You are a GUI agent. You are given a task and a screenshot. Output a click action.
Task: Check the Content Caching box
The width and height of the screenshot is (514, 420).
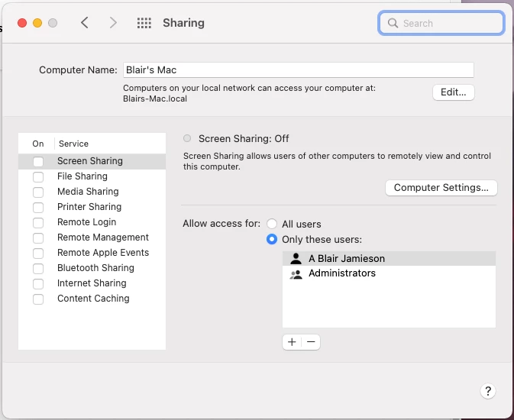pyautogui.click(x=38, y=299)
